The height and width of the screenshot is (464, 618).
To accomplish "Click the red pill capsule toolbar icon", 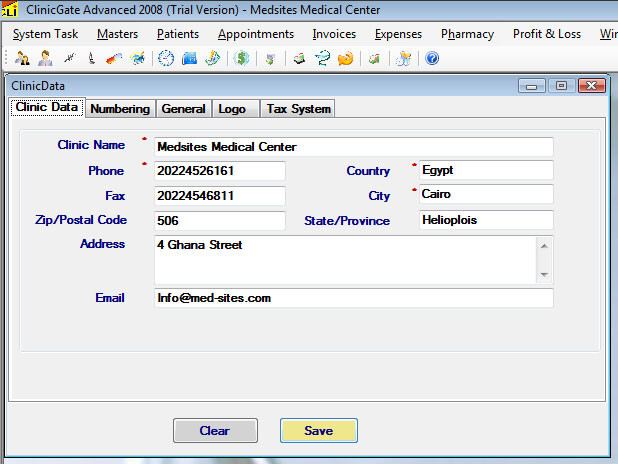I will pos(114,58).
